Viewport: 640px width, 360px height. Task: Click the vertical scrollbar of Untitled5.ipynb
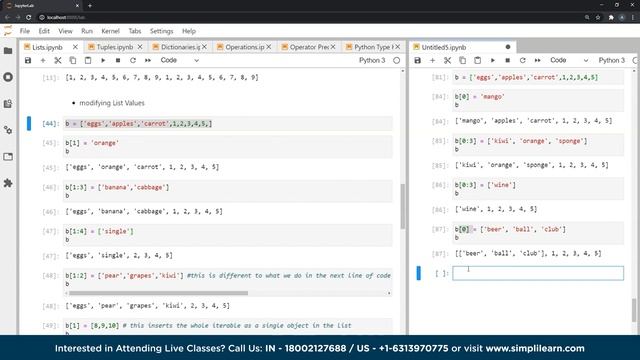tap(634, 310)
